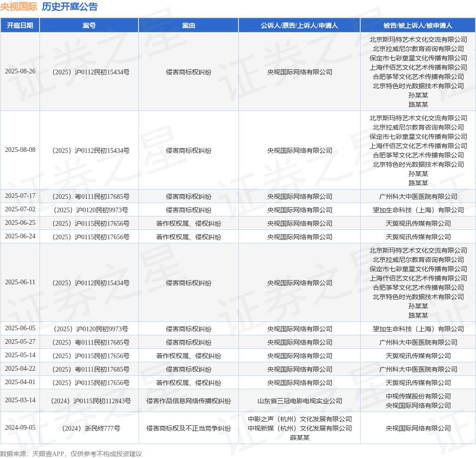Click case number 粤0111民初17685号 in the 2025-04-22 row

91,369
